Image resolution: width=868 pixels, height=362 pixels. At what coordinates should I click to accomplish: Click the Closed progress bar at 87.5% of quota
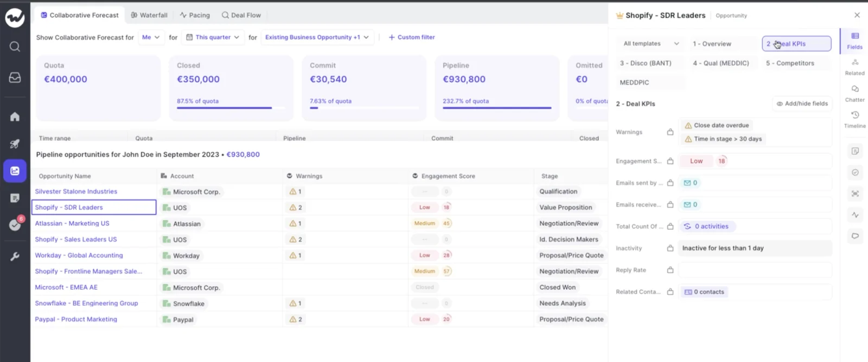click(x=231, y=108)
